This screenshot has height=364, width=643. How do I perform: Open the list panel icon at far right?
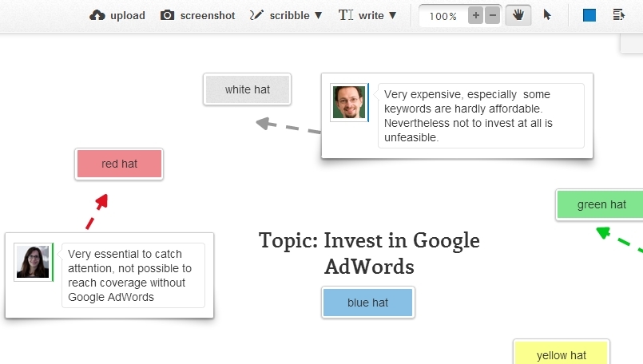pos(619,15)
